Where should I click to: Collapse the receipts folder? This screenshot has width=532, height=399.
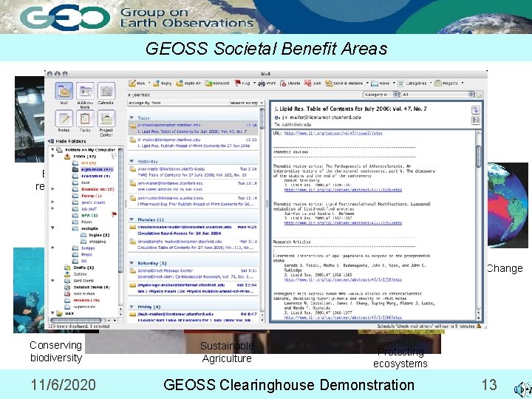click(x=52, y=228)
